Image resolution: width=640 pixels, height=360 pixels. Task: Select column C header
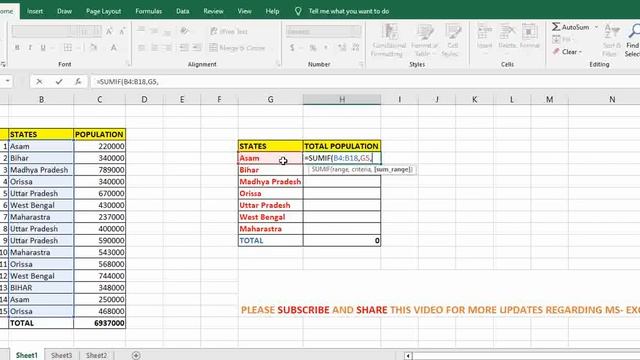pos(100,99)
